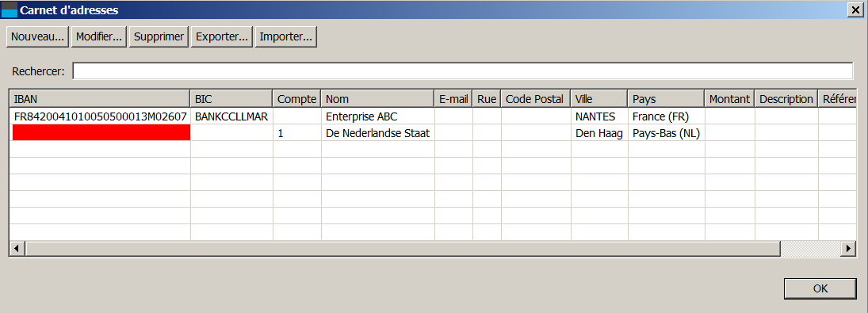Click the Supprimer button
Screen dimensions: 868x313
coord(159,37)
